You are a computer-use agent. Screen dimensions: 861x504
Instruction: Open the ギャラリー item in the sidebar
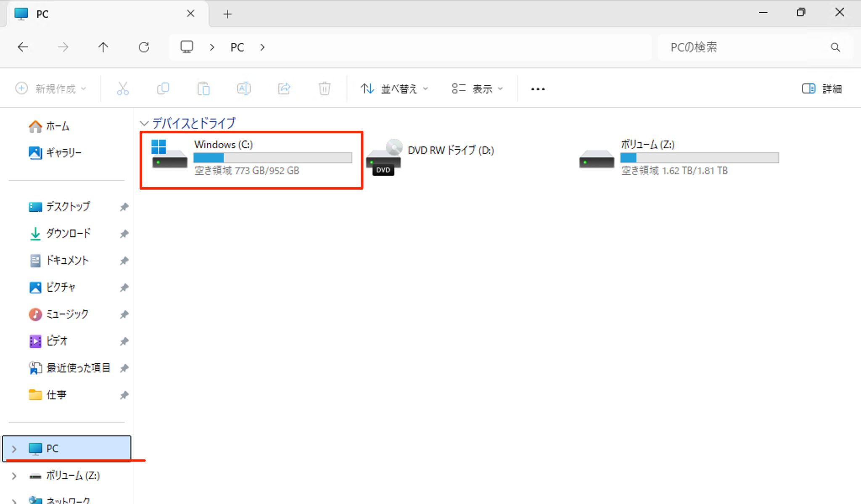[64, 153]
